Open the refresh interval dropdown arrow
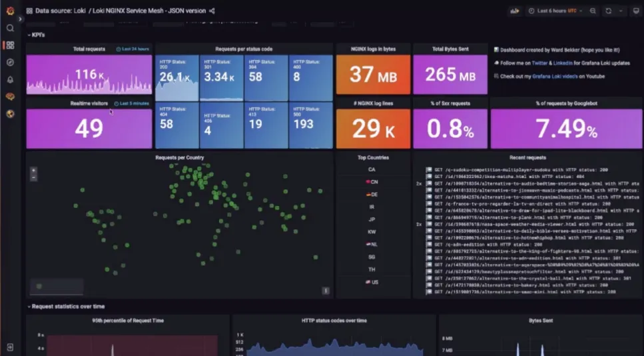Image resolution: width=644 pixels, height=356 pixels. point(621,11)
